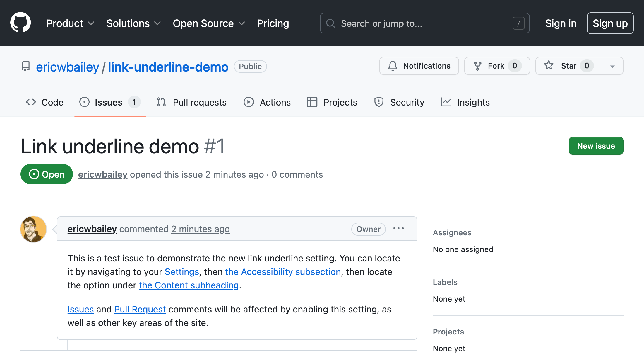Image resolution: width=644 pixels, height=362 pixels.
Task: Click the Notifications bell button
Action: pyautogui.click(x=419, y=66)
